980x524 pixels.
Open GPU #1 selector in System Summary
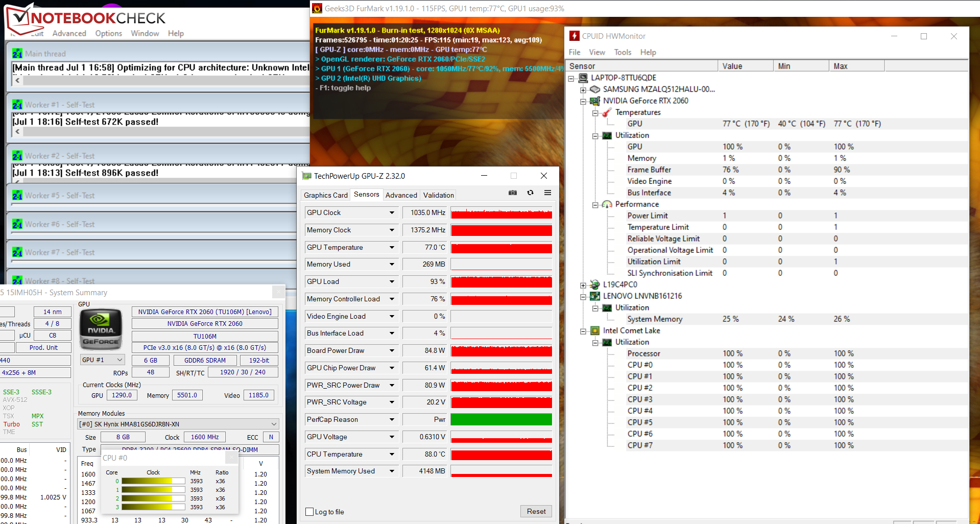click(103, 360)
